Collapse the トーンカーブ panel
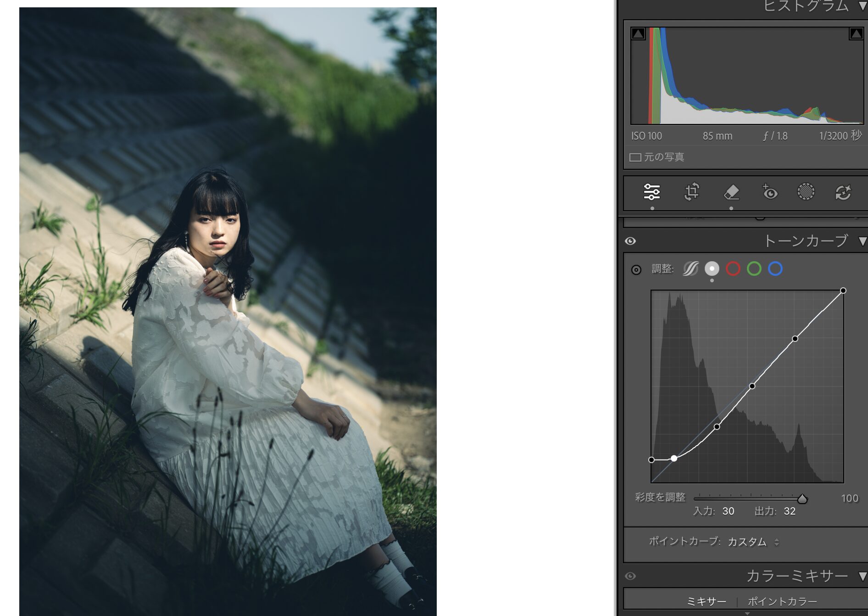The height and width of the screenshot is (616, 868). coord(862,241)
